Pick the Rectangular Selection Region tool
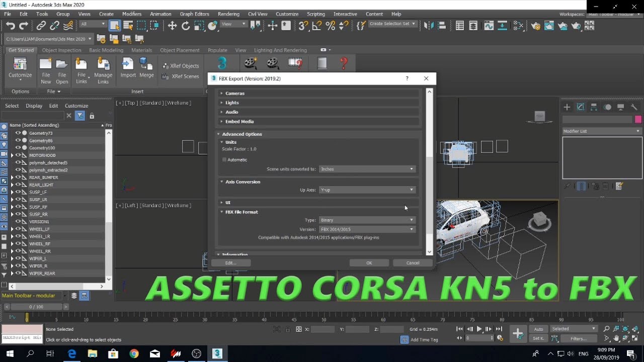The image size is (644, 362). point(141,26)
